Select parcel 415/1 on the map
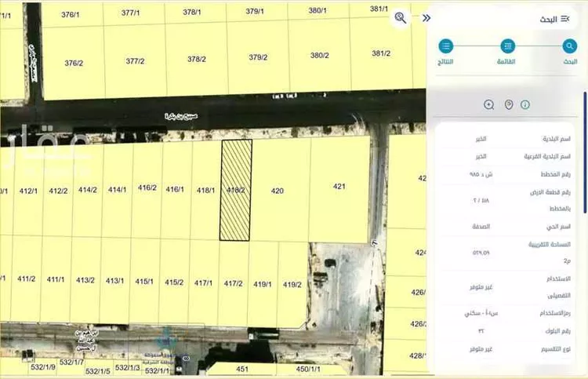This screenshot has width=588, height=379. pyautogui.click(x=144, y=282)
